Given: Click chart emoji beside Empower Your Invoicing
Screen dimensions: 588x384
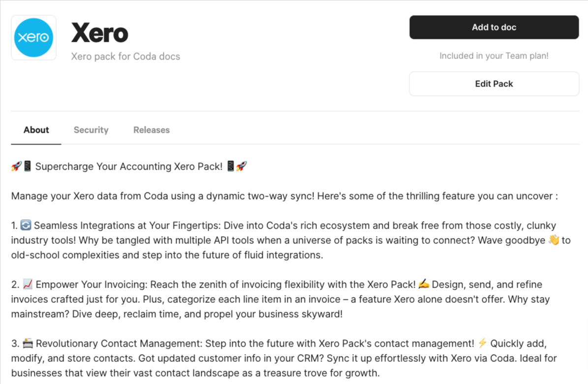Looking at the screenshot, I should pyautogui.click(x=28, y=284).
